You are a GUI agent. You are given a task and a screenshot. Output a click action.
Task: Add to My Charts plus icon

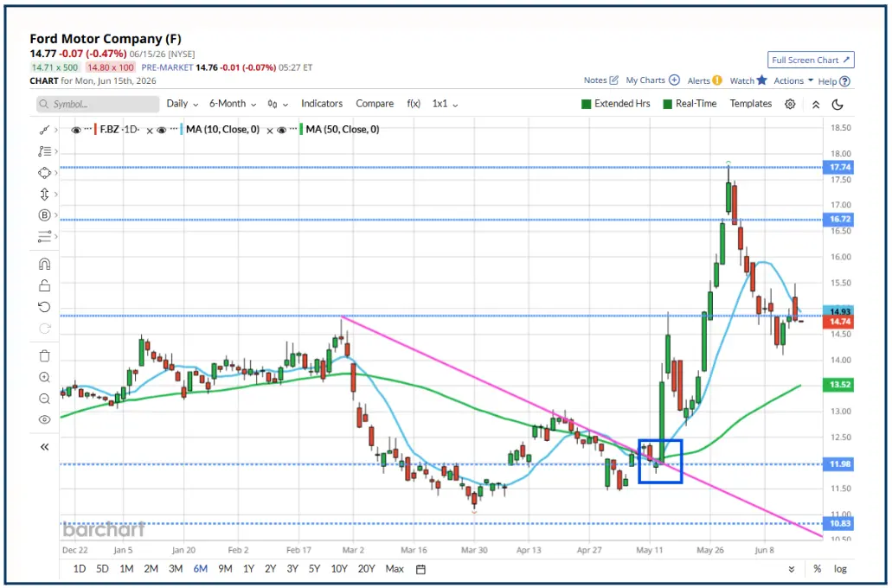pos(674,80)
